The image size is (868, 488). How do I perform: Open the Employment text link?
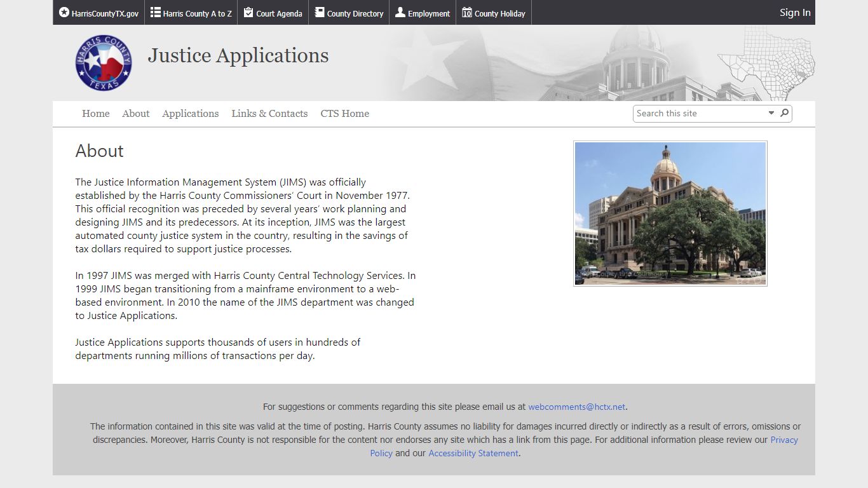click(x=429, y=13)
